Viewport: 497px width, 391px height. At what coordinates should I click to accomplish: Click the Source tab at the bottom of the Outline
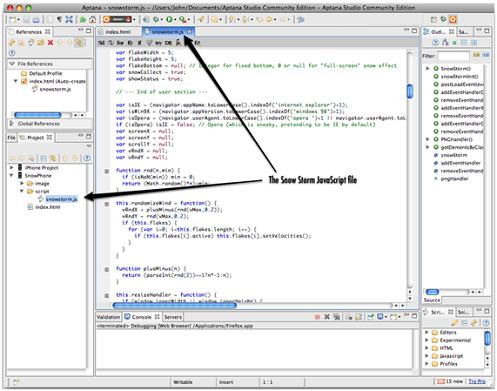432,300
